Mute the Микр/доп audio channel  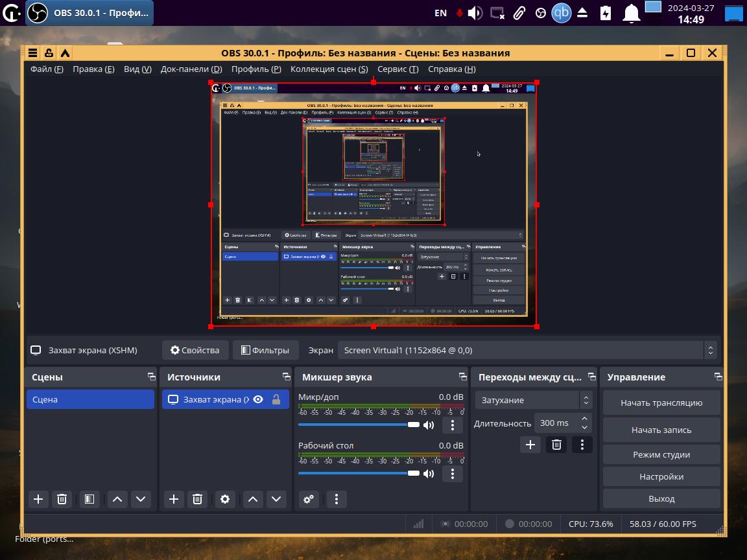pyautogui.click(x=429, y=425)
